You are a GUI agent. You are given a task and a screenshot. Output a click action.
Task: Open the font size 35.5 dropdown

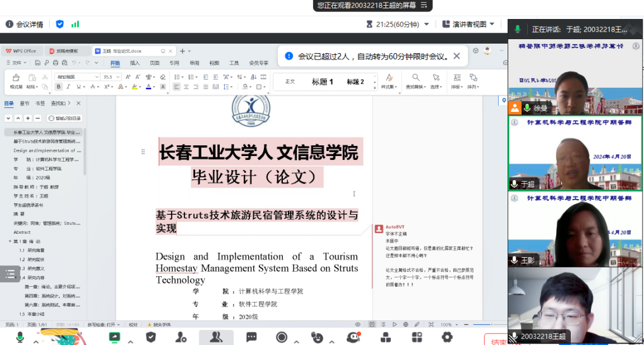(x=117, y=77)
